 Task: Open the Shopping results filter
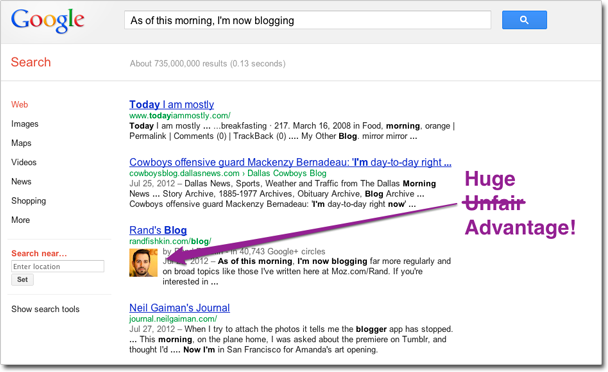point(29,201)
